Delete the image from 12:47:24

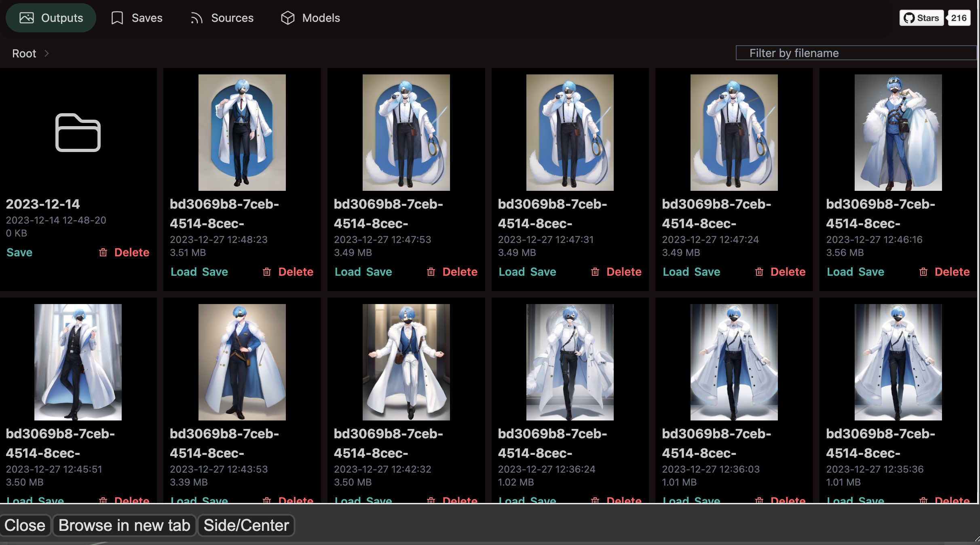click(x=788, y=272)
